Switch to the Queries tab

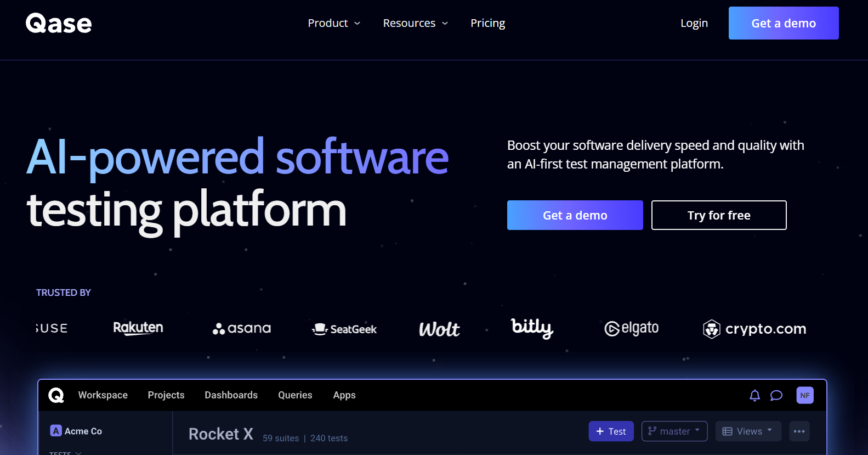(295, 395)
